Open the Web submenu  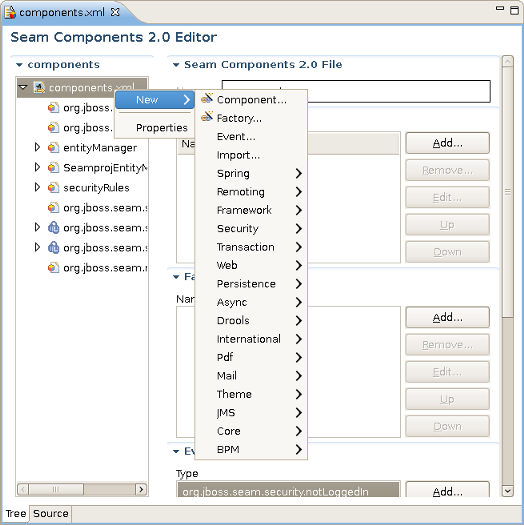[x=251, y=266]
